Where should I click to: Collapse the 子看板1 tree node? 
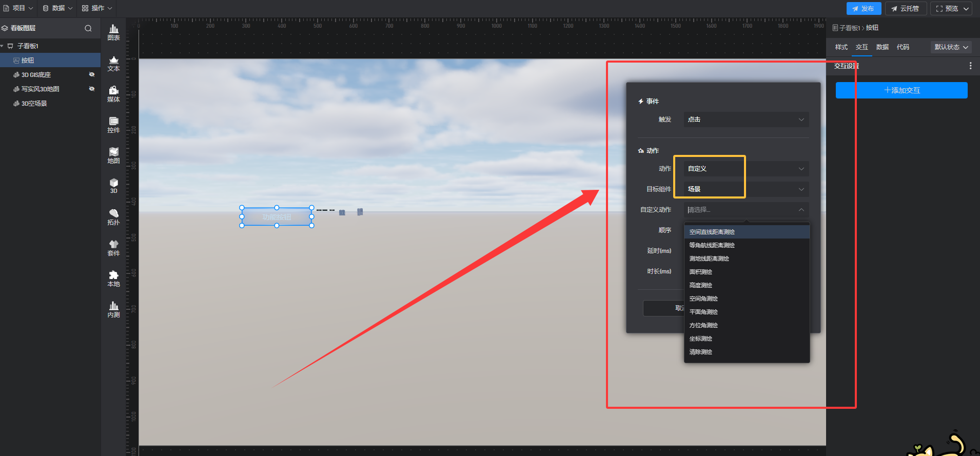3,46
